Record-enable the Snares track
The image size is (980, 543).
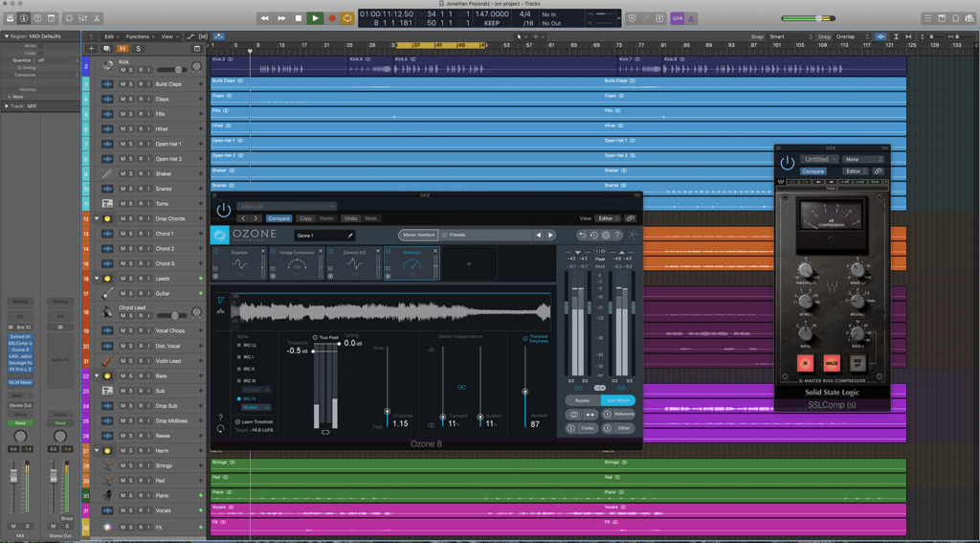coord(142,189)
